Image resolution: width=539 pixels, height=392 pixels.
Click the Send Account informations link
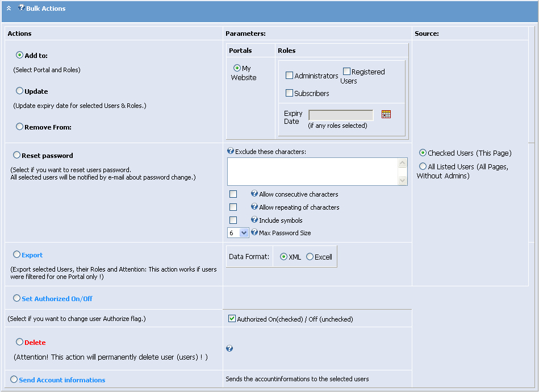(x=61, y=380)
